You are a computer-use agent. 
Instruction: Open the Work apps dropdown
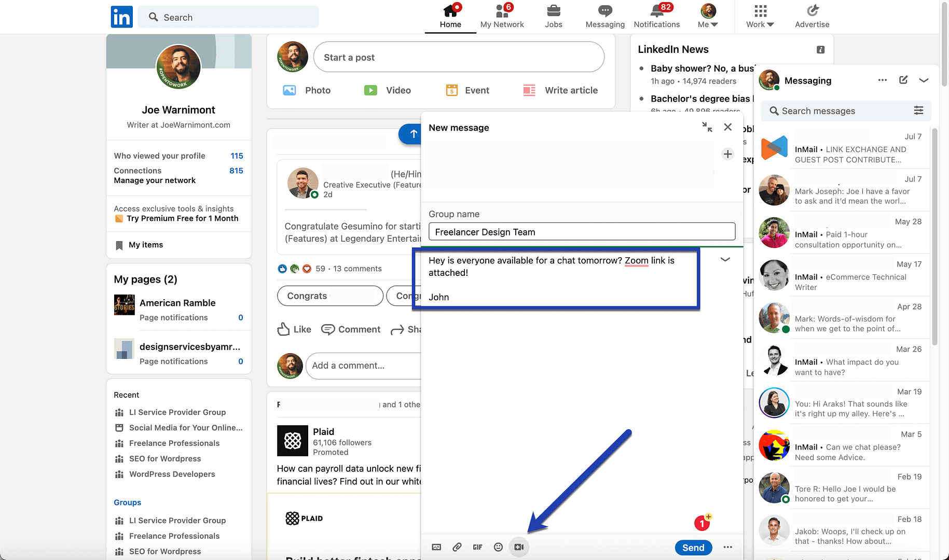pos(759,17)
